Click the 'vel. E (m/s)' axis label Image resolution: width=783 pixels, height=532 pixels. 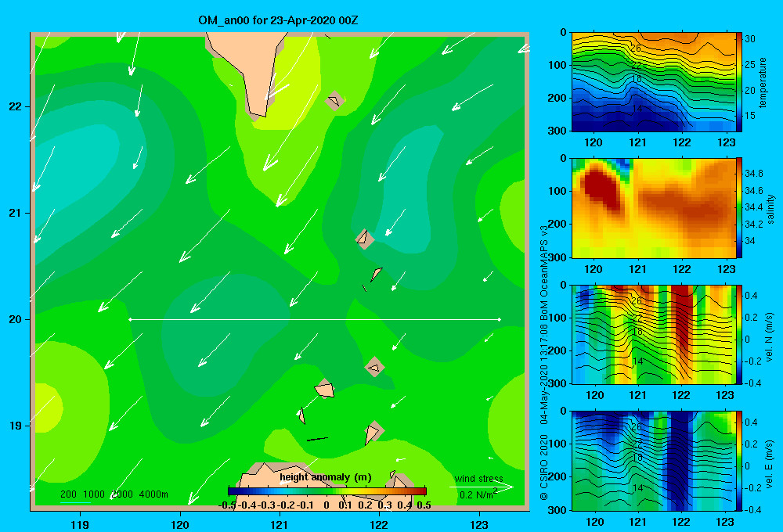770,464
